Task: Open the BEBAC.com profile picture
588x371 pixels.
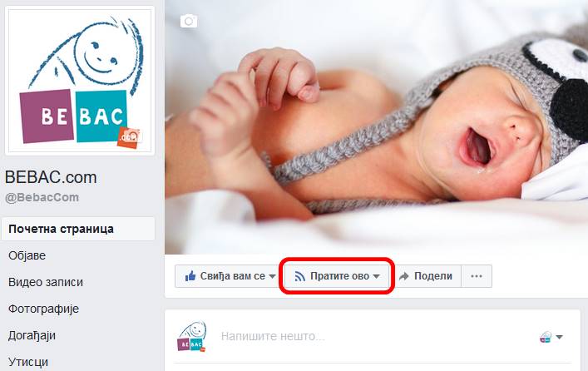Action: point(80,81)
